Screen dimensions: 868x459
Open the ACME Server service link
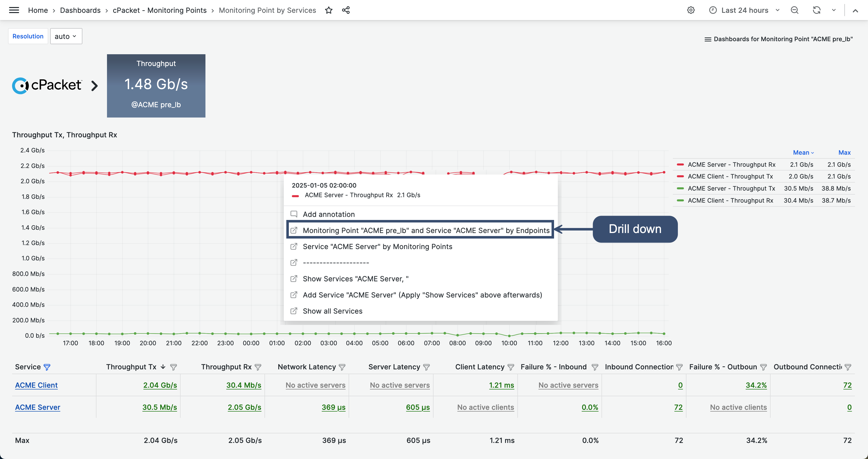(x=38, y=407)
